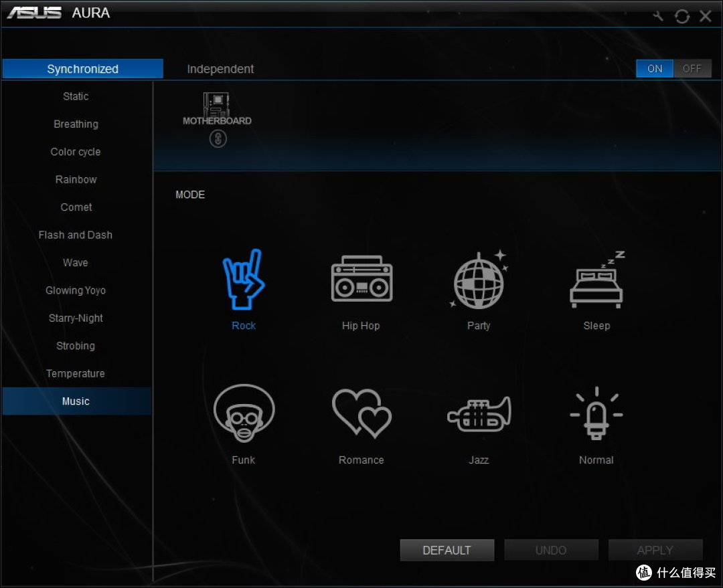Pick the Strobing effect
This screenshot has width=723, height=588.
coord(76,345)
